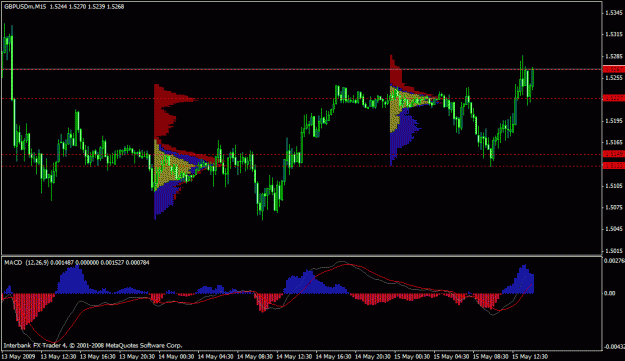Viewport: 625px width, 361px height.
Task: Click the 13 May 20:30 time label
Action: [137, 357]
